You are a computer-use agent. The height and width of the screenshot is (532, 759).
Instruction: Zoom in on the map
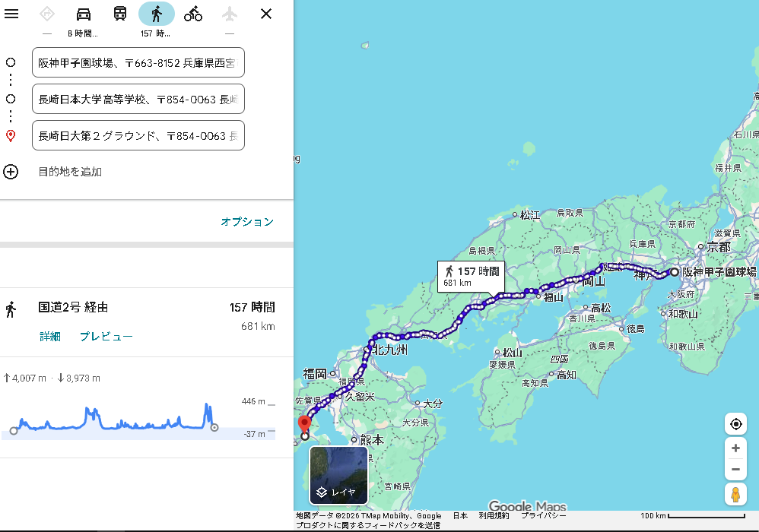(735, 448)
